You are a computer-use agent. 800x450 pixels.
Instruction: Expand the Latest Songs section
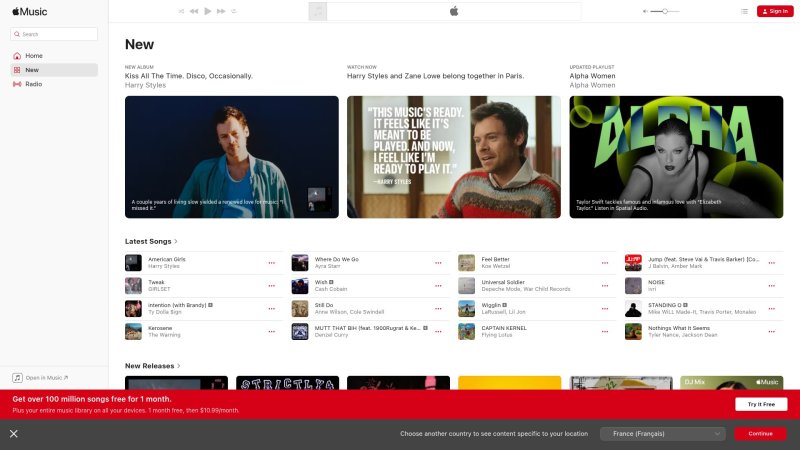click(151, 241)
